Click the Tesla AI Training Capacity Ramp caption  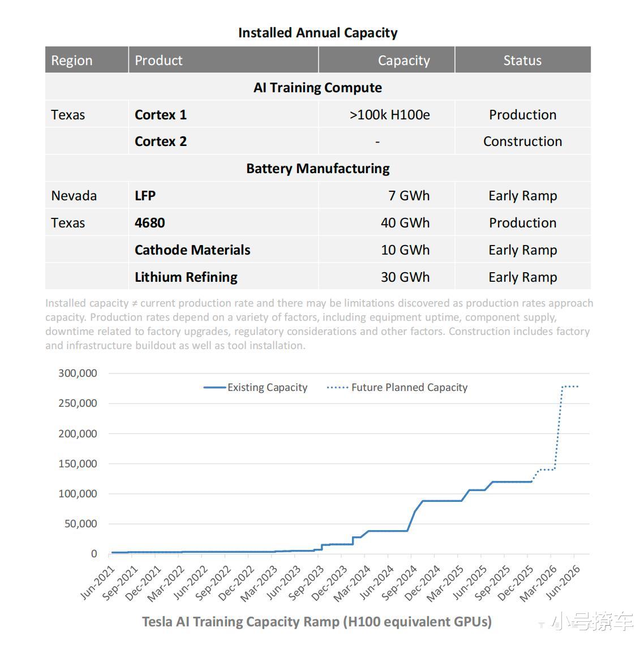tap(317, 622)
